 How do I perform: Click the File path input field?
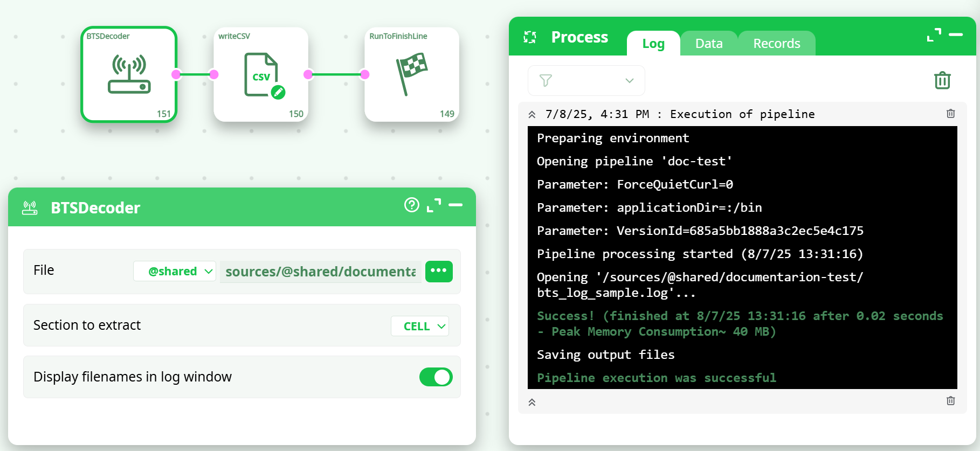[320, 272]
